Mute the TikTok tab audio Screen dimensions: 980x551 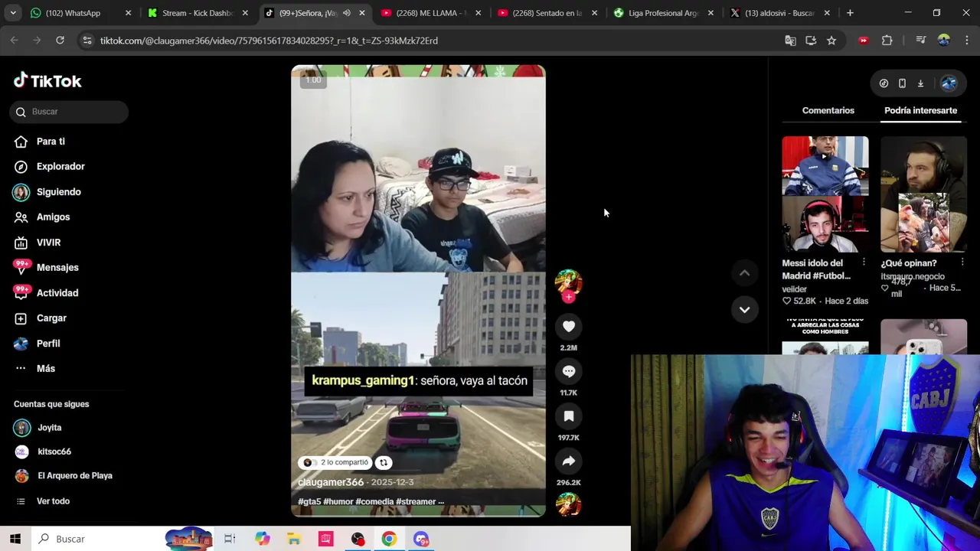tap(346, 13)
